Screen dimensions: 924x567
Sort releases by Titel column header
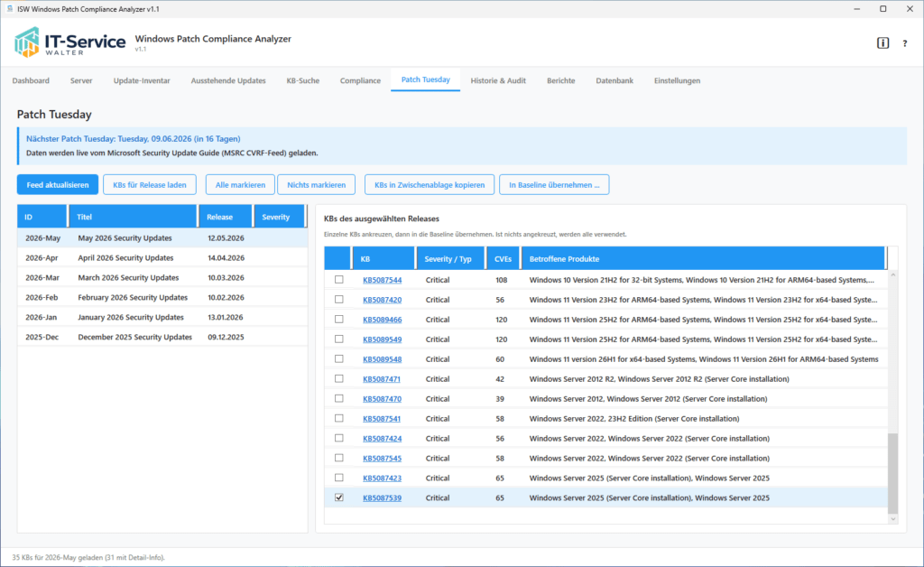point(134,217)
